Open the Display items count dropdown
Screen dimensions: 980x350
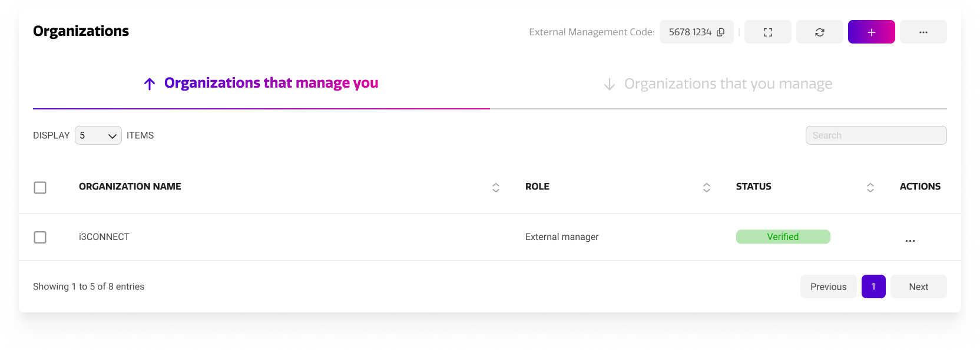(x=98, y=135)
